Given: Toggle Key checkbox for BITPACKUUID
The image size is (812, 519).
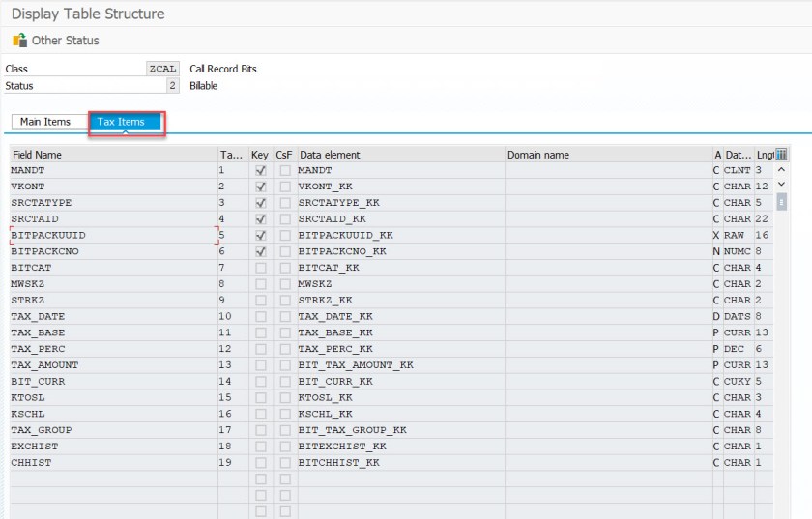Looking at the screenshot, I should tap(260, 235).
